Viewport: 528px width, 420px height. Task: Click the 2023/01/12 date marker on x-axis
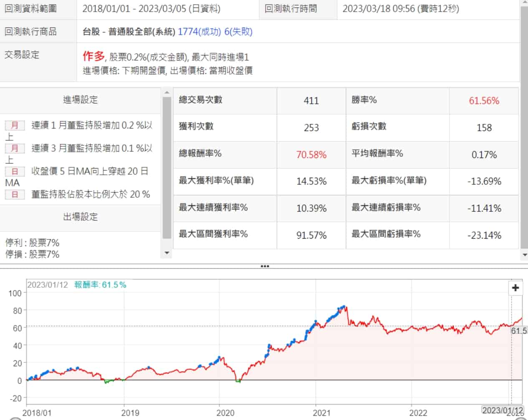tap(503, 410)
